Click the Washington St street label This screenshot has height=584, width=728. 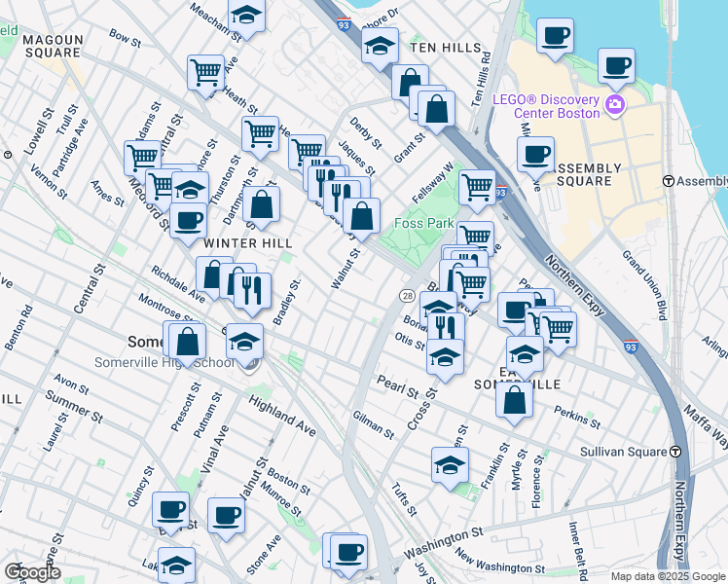pos(444,543)
